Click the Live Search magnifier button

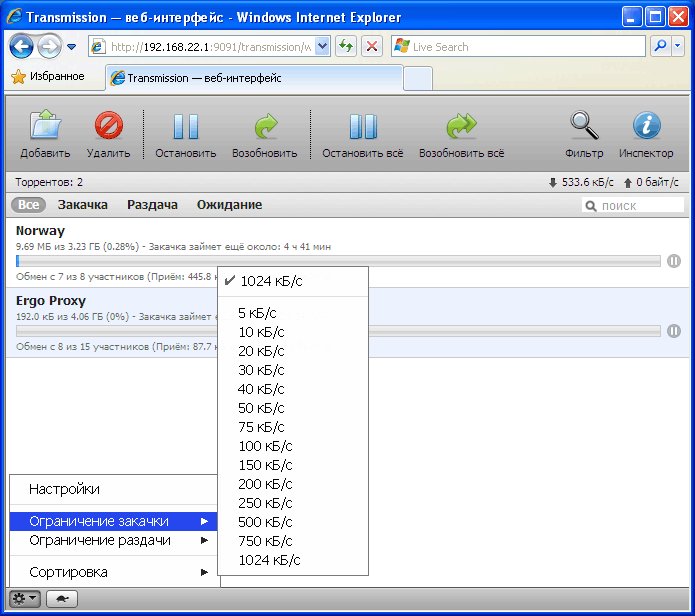660,46
